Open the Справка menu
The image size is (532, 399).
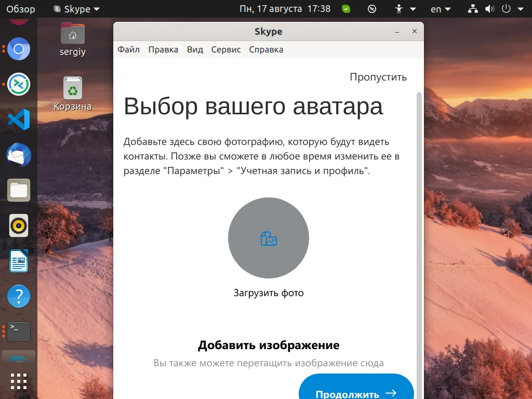[266, 49]
